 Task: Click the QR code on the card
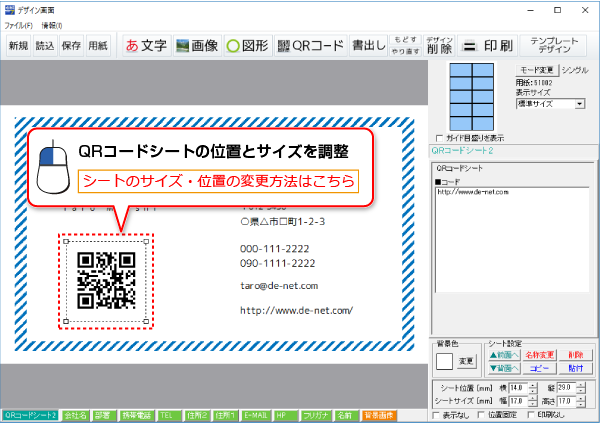click(106, 281)
